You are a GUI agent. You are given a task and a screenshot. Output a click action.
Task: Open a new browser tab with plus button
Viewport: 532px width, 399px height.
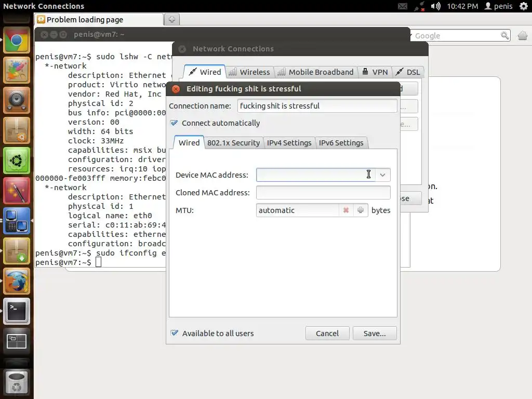pos(171,19)
